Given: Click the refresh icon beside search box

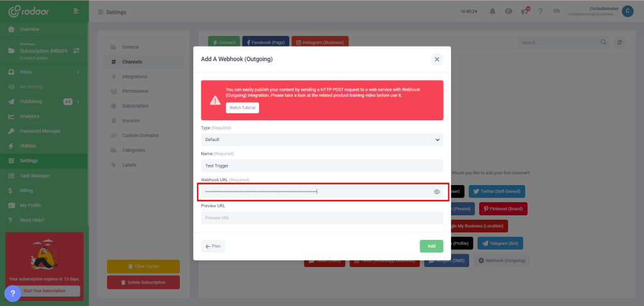Looking at the screenshot, I should pos(620,42).
